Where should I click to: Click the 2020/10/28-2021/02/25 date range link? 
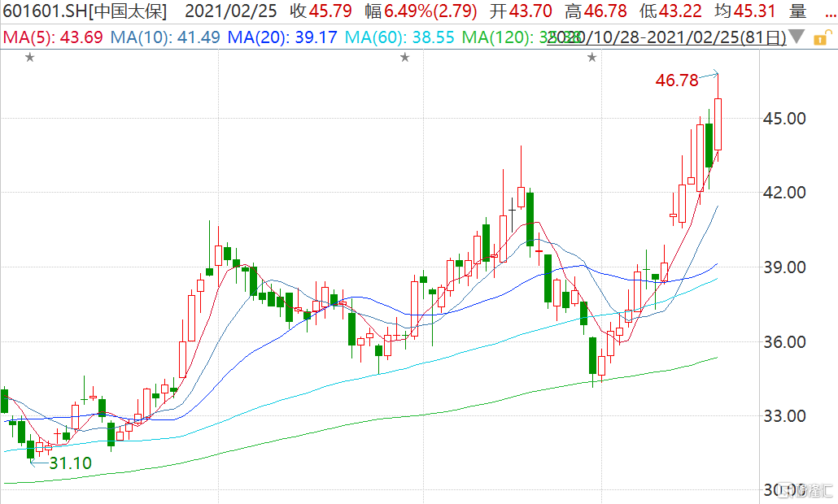[667, 37]
